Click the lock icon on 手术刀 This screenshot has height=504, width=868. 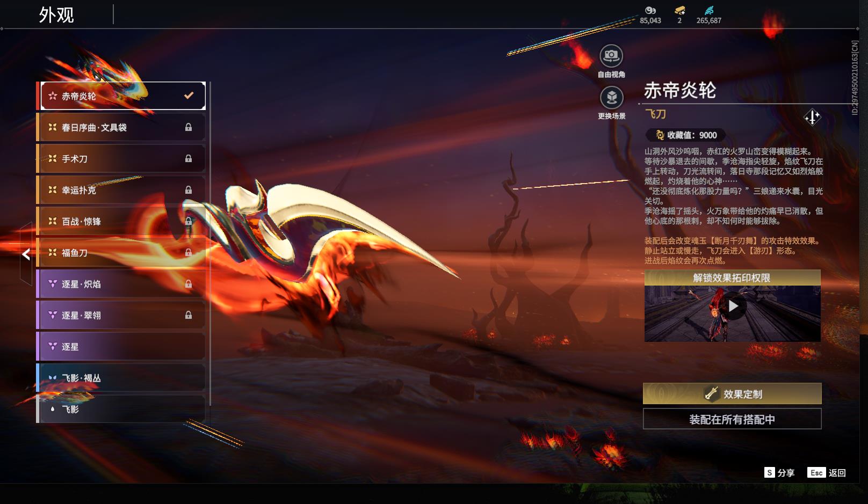pos(189,158)
